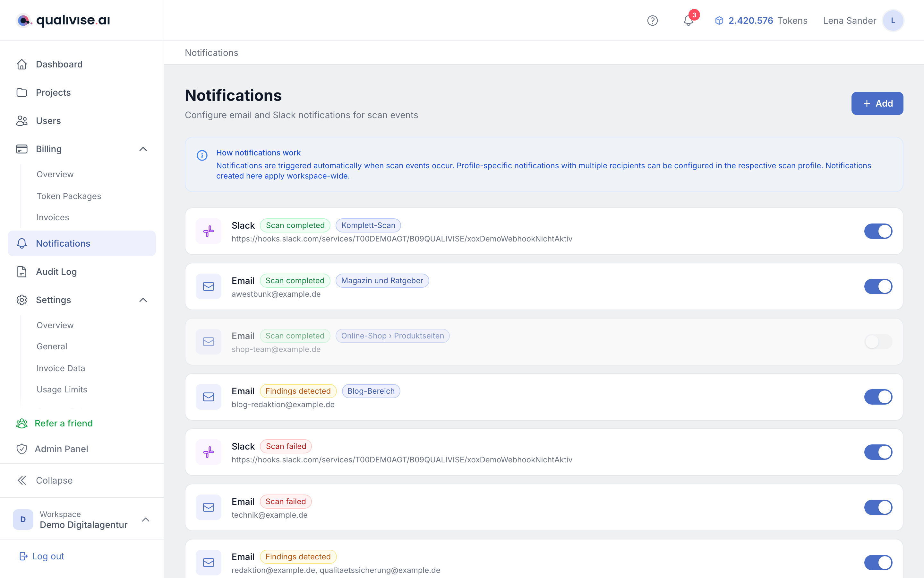This screenshot has height=578, width=924.
Task: Open Lena Sander's avatar menu
Action: (893, 21)
